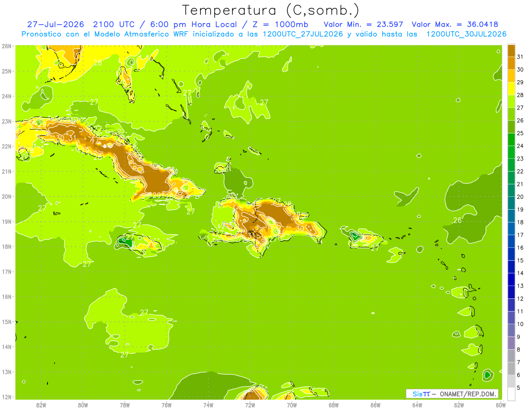
Task: Click the 16N latitude axis label
Action: tap(6, 297)
